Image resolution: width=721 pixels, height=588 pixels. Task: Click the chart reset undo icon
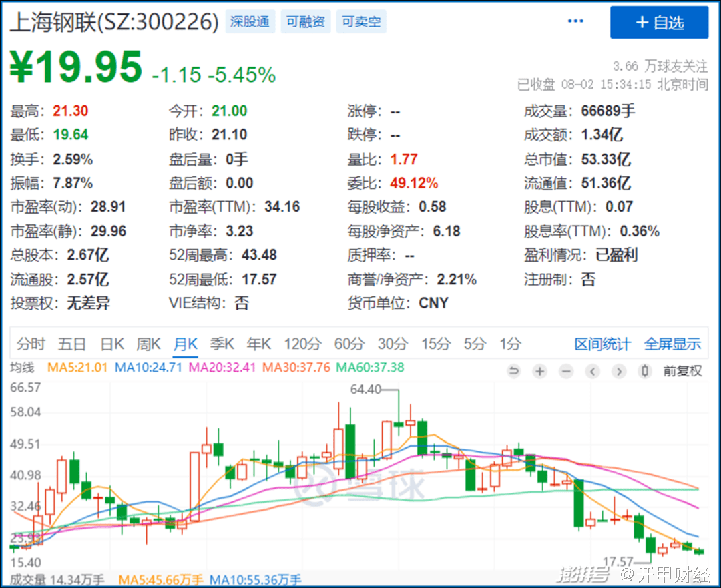click(x=513, y=372)
